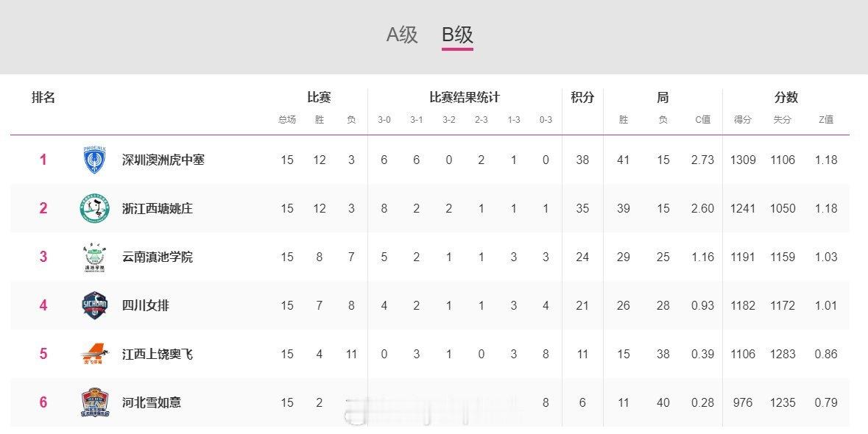Switch to the A级 tab

click(x=402, y=35)
